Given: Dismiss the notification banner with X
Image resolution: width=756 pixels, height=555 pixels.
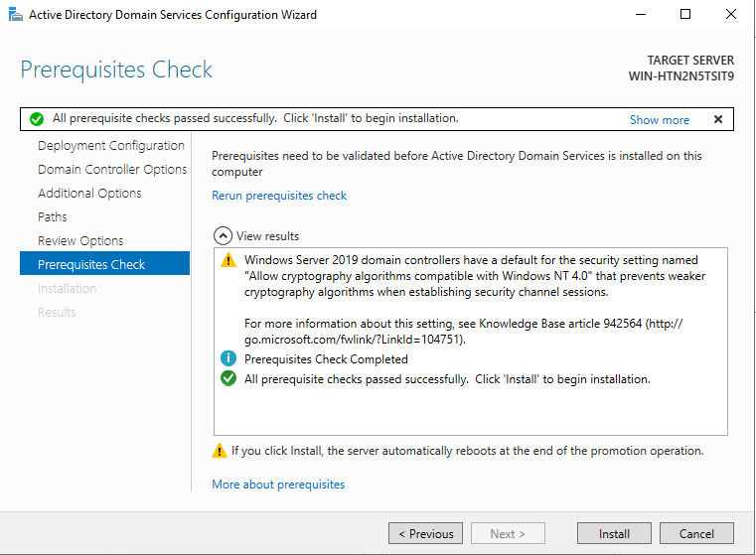Looking at the screenshot, I should pyautogui.click(x=718, y=119).
